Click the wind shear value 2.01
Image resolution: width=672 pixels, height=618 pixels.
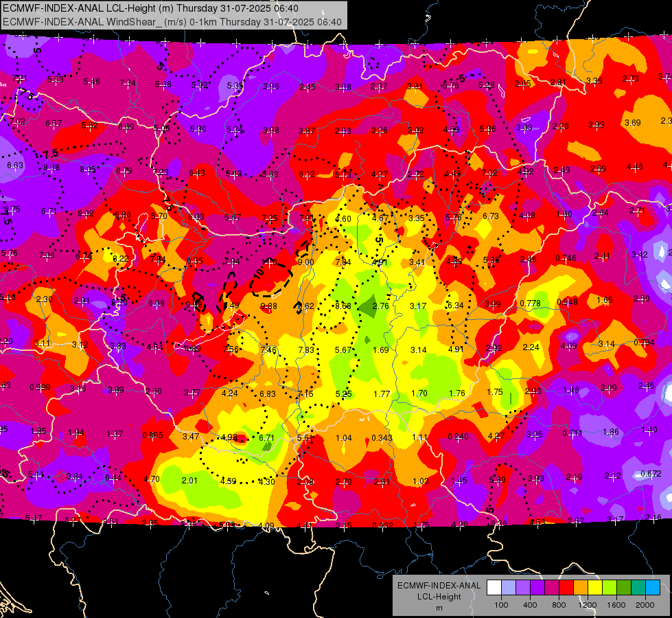189,481
